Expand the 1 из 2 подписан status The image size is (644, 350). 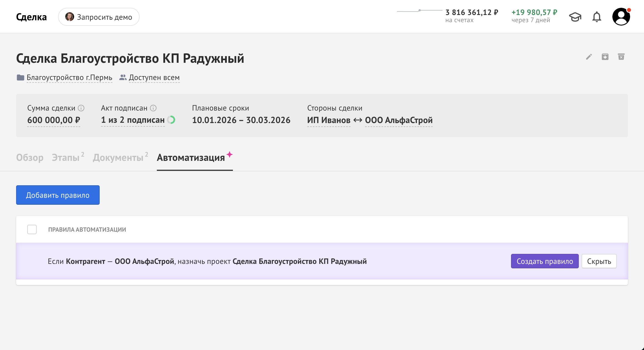pos(133,120)
